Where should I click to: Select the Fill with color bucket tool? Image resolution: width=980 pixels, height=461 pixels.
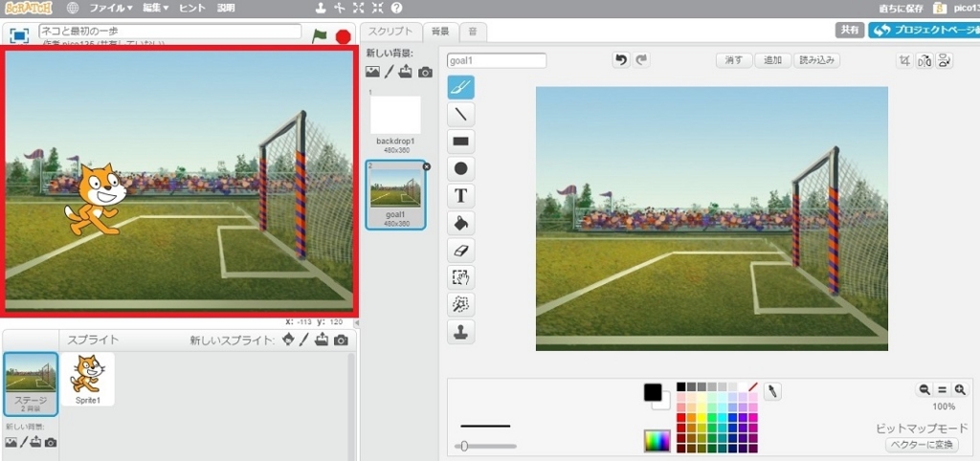point(460,223)
